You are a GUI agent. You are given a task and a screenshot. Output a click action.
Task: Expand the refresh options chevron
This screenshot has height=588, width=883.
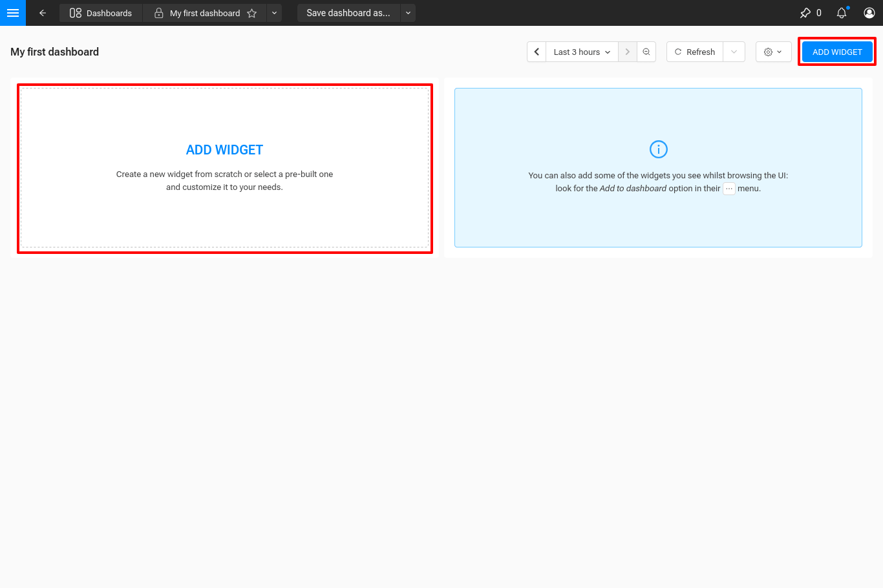pos(734,52)
